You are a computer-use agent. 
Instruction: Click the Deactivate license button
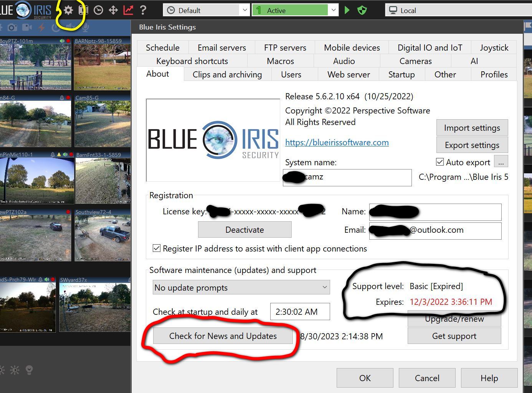click(x=245, y=230)
